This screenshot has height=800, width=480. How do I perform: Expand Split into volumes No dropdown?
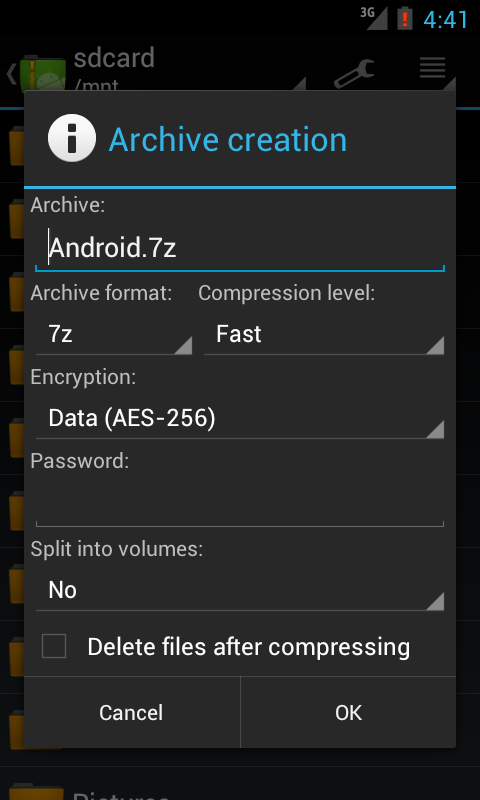click(x=240, y=590)
